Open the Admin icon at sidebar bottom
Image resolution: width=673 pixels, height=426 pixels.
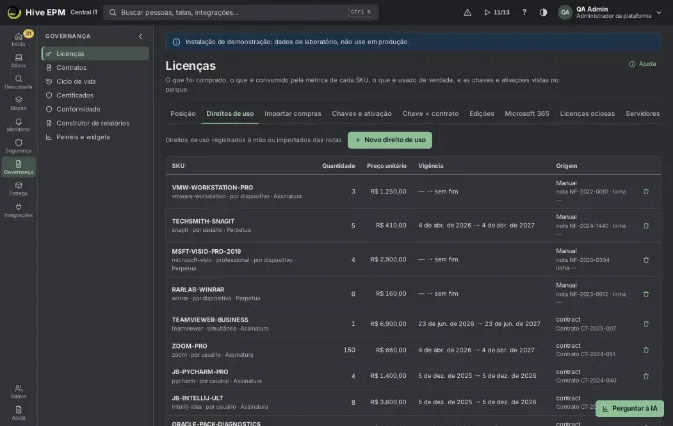point(18,391)
